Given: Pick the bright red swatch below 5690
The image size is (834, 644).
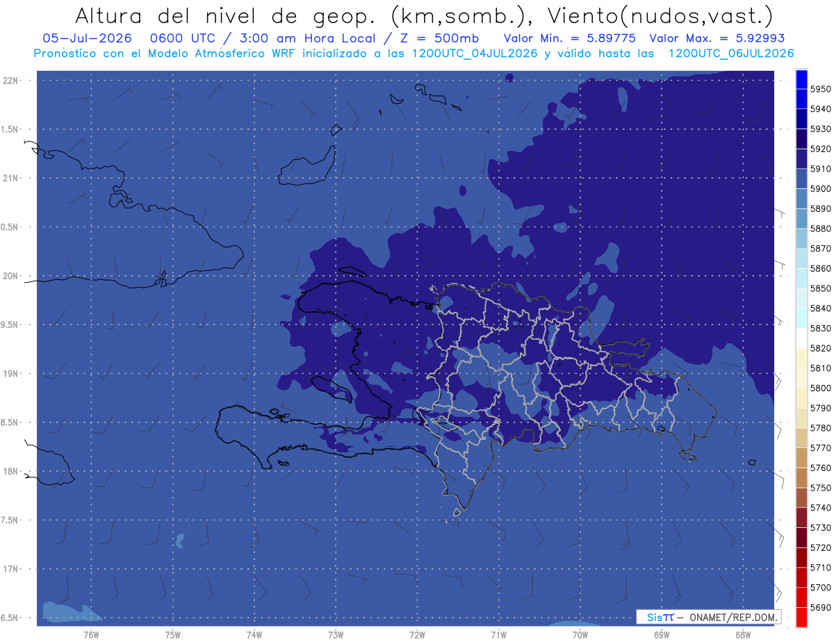Looking at the screenshot, I should 801,617.
